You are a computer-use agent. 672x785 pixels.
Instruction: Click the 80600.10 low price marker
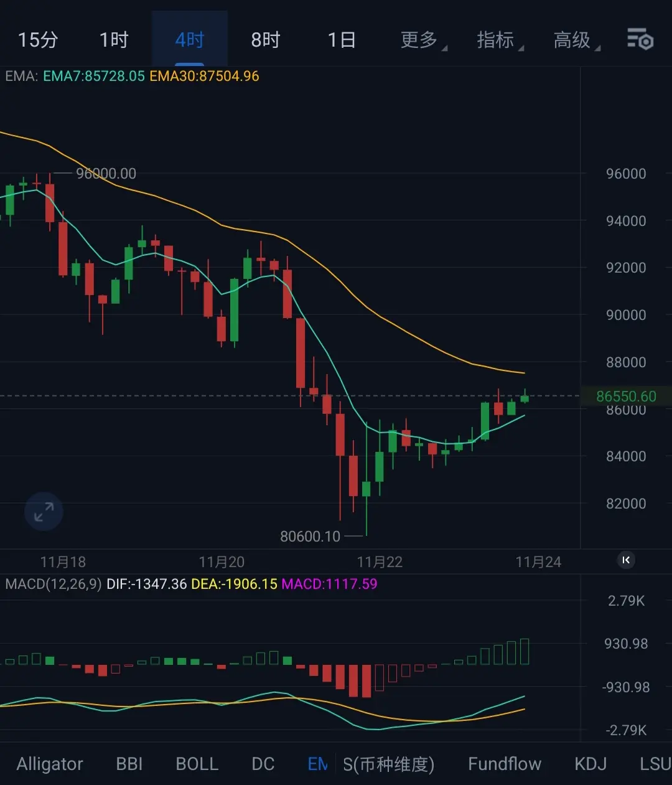click(310, 536)
